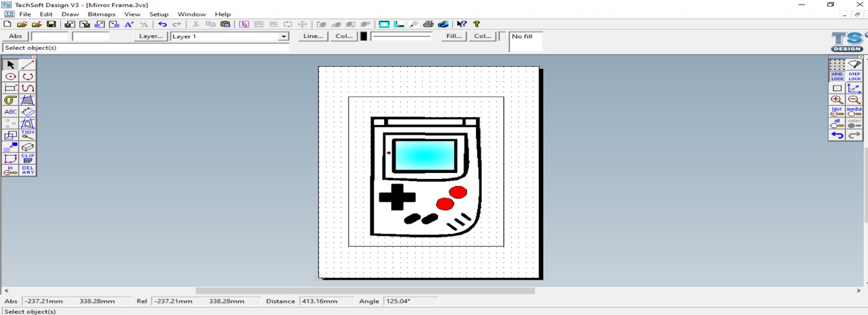This screenshot has width=868, height=315.
Task: Choose the circle drawing tool
Action: 10,76
